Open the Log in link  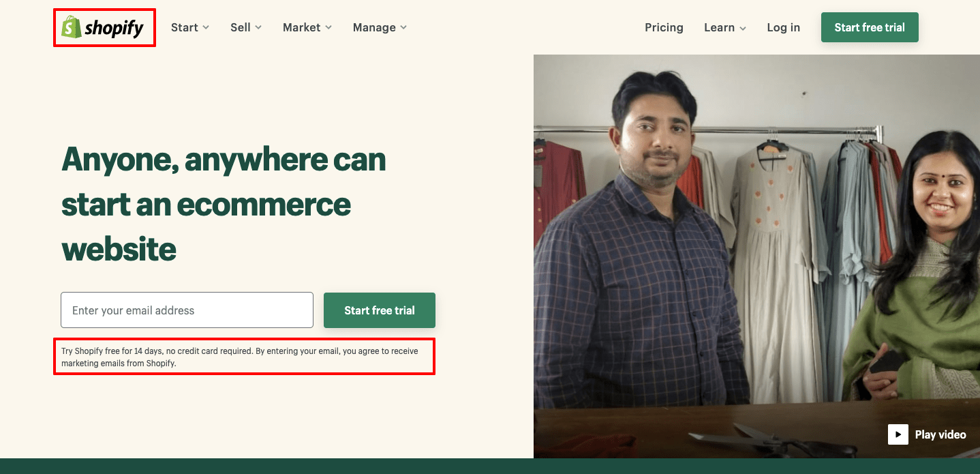click(x=784, y=27)
